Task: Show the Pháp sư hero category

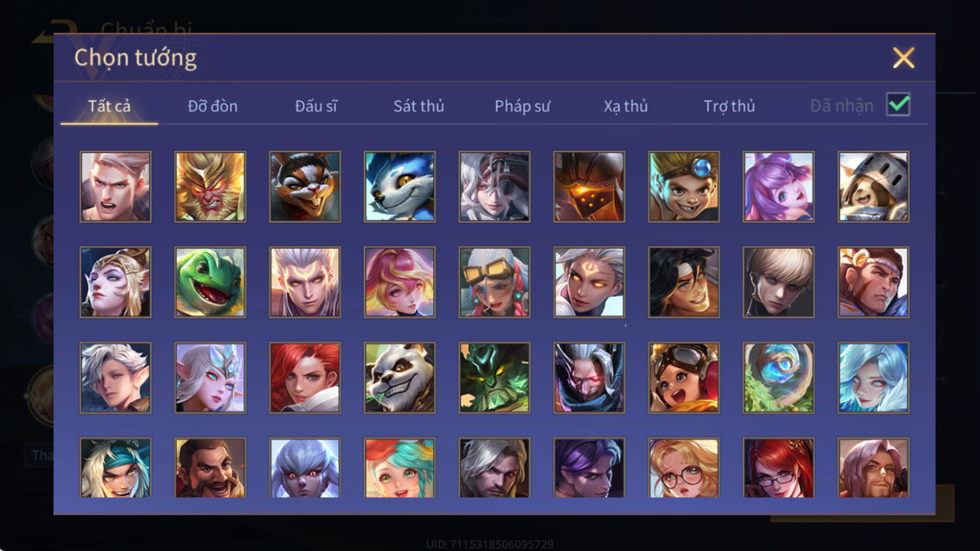Action: click(x=522, y=106)
